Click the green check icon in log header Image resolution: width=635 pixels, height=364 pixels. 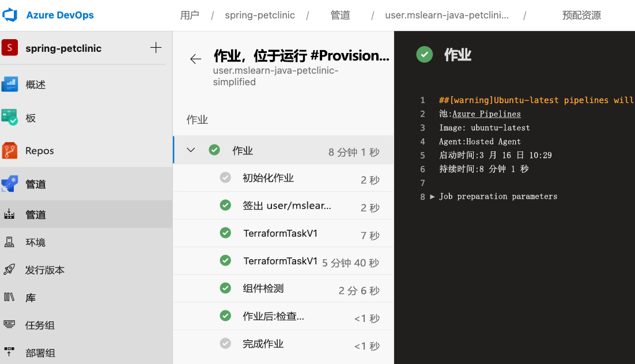tap(425, 54)
